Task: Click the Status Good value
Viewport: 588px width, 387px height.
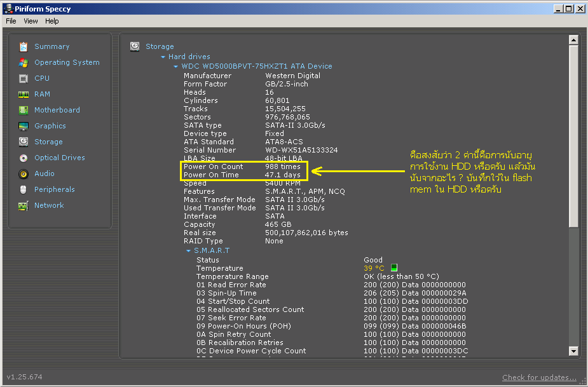Action: (373, 260)
